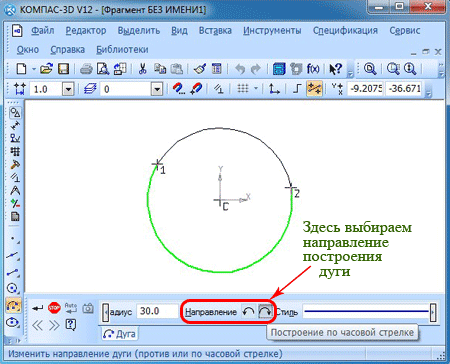Click the Copy icon
Screen dimensions: 450x364
160,69
